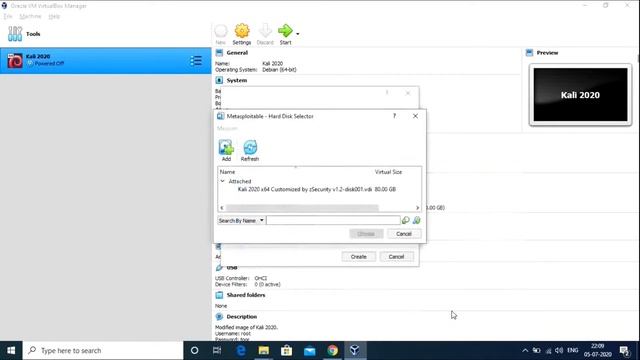
Task: Open Kali 2020 machine tools list menu
Action: click(196, 60)
